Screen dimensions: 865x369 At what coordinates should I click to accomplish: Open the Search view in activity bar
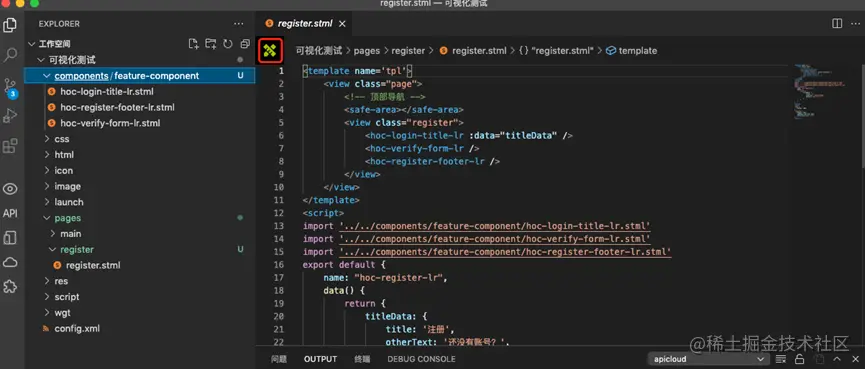pyautogui.click(x=10, y=55)
